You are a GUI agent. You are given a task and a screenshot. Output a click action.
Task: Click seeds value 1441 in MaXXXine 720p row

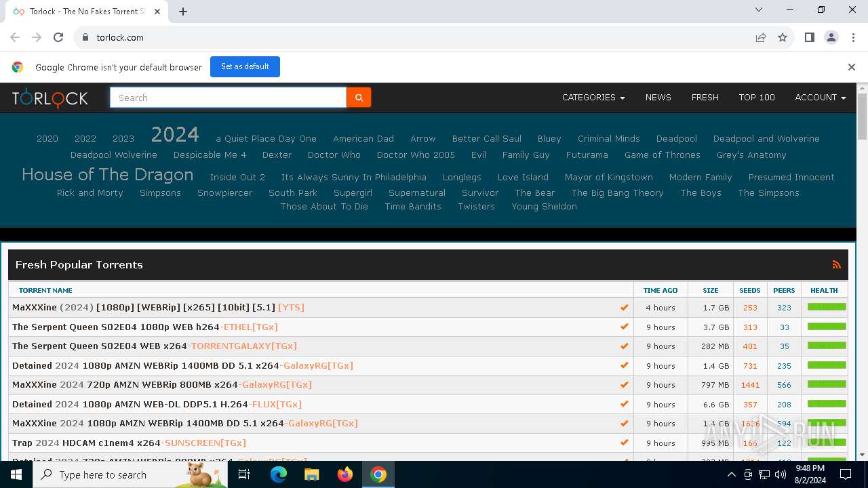coord(750,385)
